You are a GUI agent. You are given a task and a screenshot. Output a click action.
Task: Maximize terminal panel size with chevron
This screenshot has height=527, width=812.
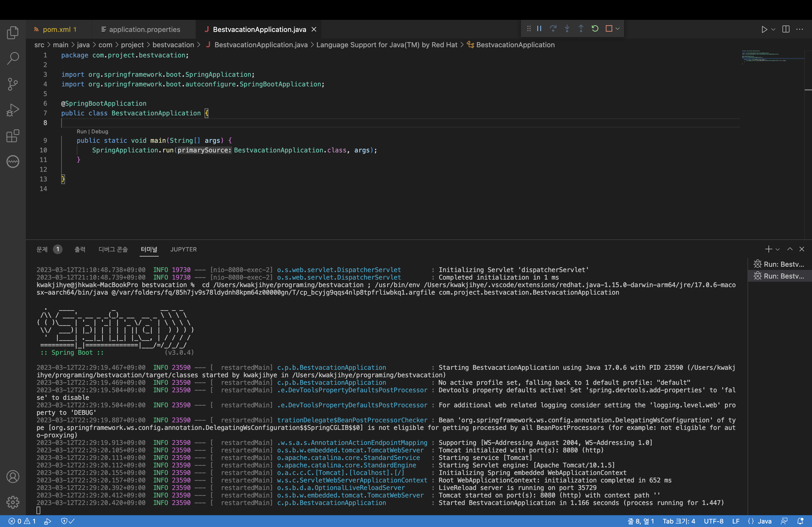[789, 249]
